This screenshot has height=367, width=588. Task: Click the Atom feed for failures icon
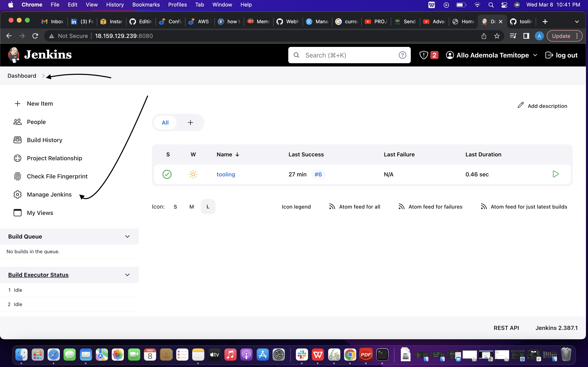[401, 207]
